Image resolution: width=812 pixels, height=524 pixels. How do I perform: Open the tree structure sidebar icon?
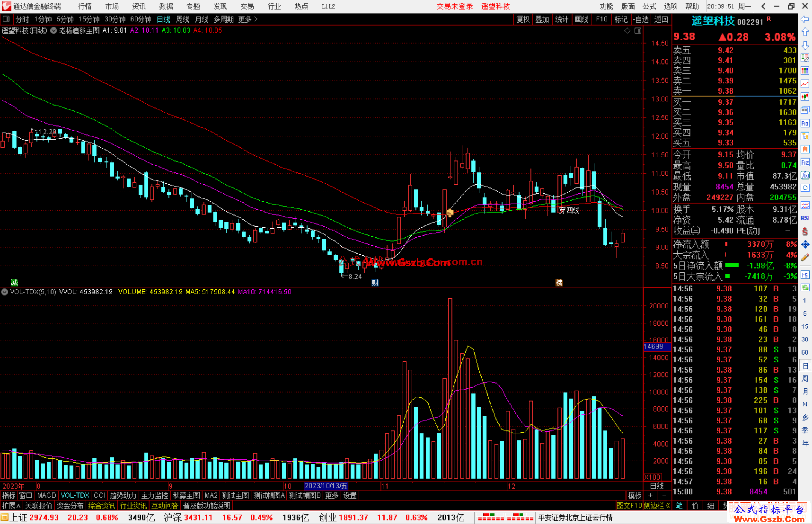(805, 136)
